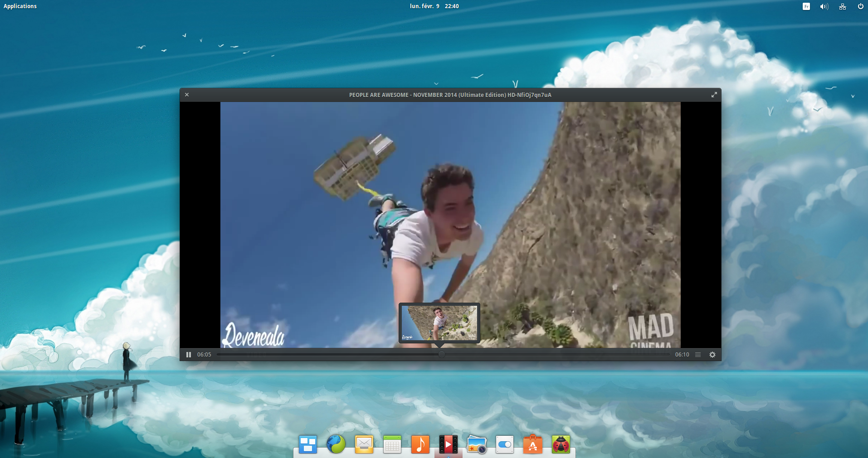Open the Applications menu
Screen dimensions: 868x458
click(x=20, y=6)
